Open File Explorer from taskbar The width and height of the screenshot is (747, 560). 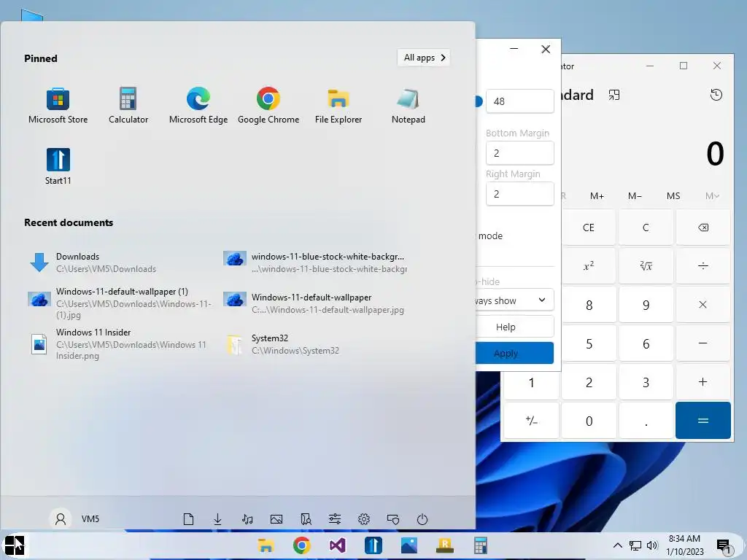266,545
